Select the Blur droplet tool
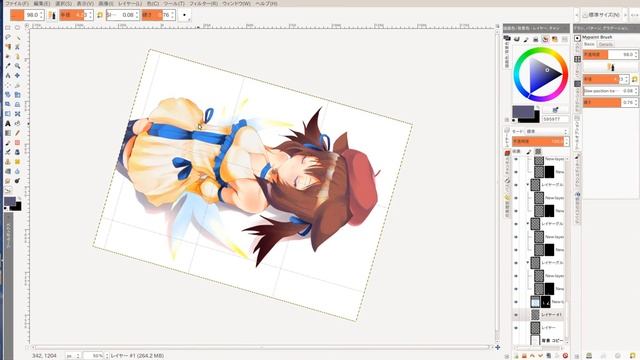Image resolution: width=640 pixels, height=360 pixels. pyautogui.click(x=18, y=171)
